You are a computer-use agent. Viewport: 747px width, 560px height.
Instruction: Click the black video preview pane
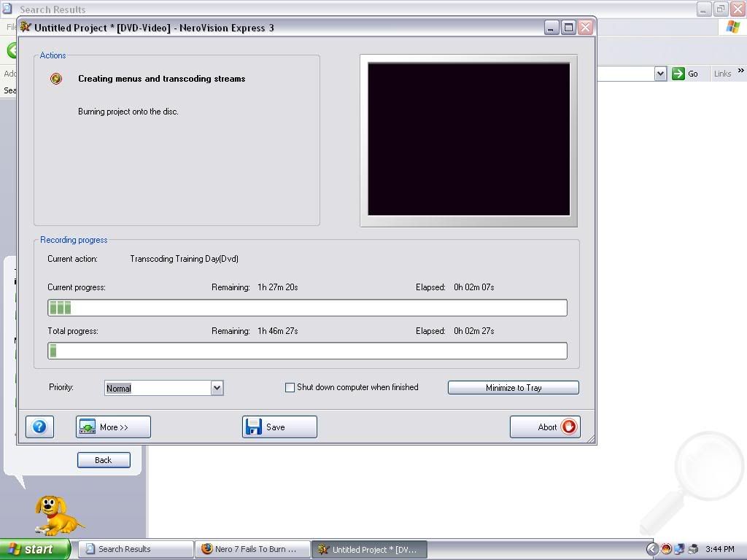click(469, 139)
